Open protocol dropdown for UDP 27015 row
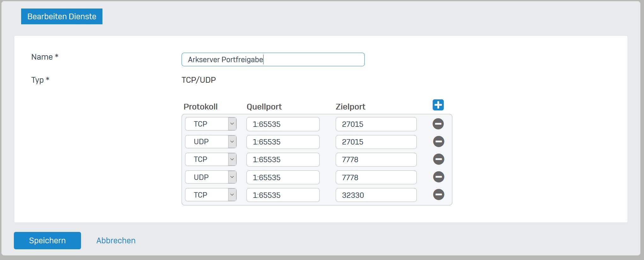644x260 pixels. 211,142
